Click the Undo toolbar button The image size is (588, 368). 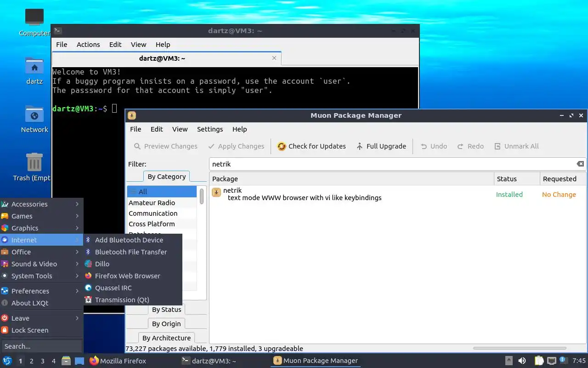coord(433,146)
